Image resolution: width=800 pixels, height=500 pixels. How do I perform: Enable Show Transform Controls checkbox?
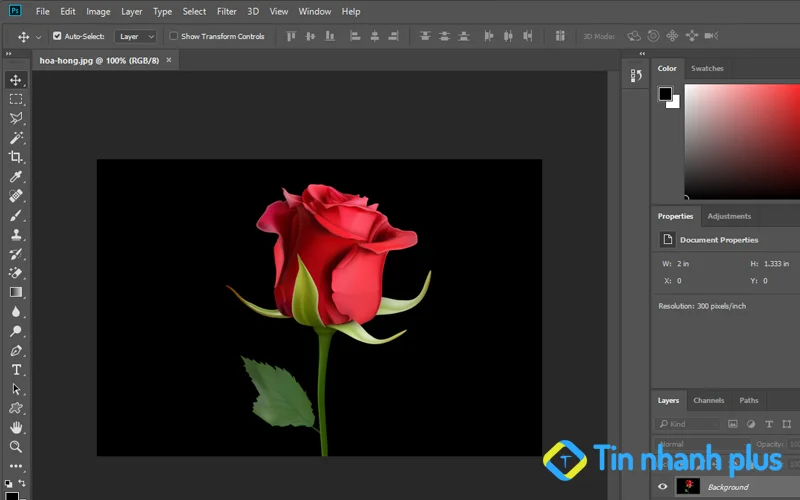pyautogui.click(x=173, y=36)
